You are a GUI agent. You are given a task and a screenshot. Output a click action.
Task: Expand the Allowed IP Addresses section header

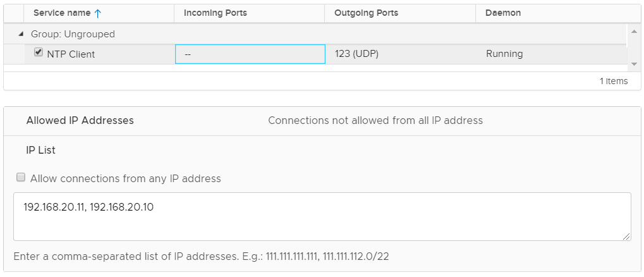(80, 120)
